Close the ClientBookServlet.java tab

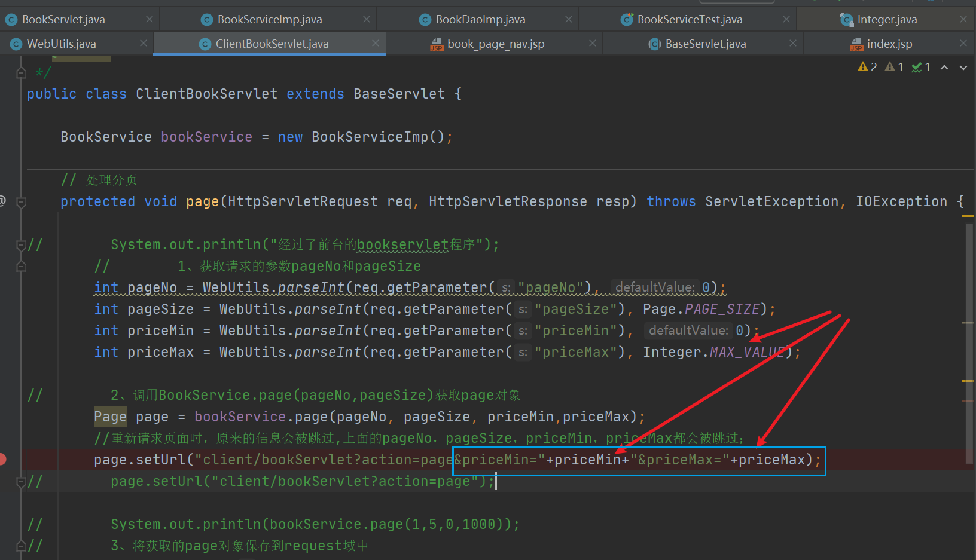pyautogui.click(x=376, y=43)
